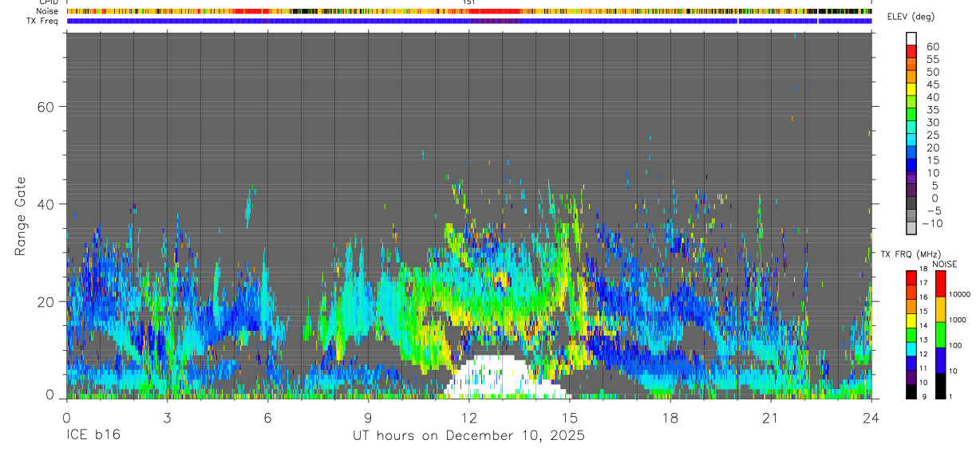This screenshot has height=452, width=980.
Task: Click 'UT hours on December 10, 2025' label
Action: click(468, 435)
